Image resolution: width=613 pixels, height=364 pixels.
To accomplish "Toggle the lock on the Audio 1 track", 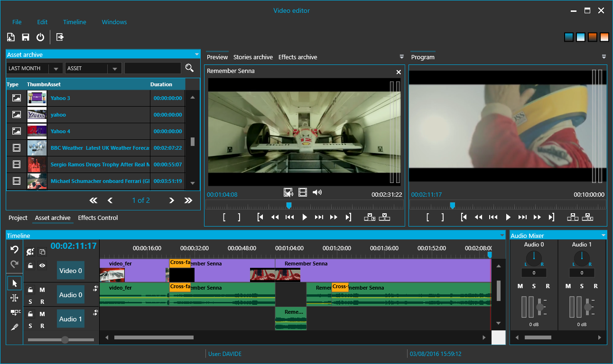I will click(30, 314).
